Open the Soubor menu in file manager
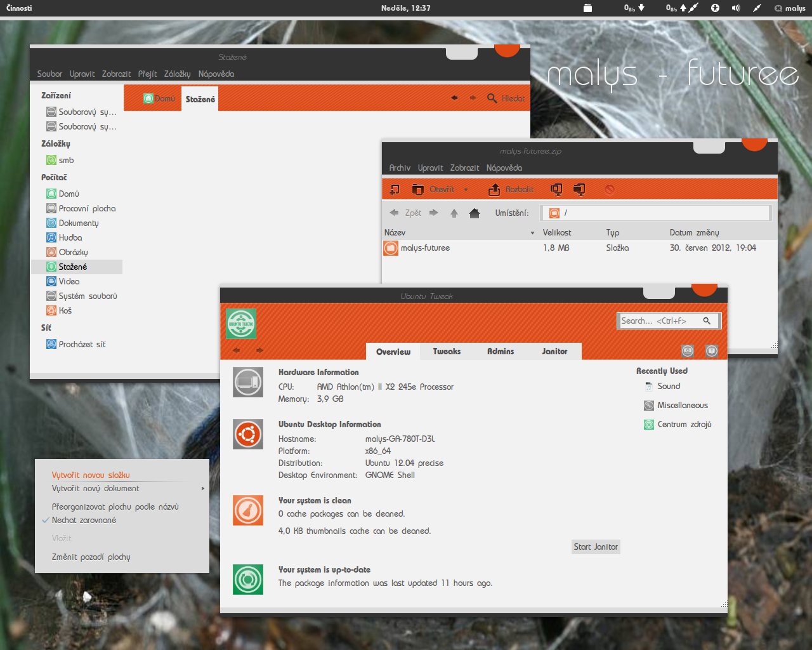This screenshot has height=650, width=812. pyautogui.click(x=49, y=74)
